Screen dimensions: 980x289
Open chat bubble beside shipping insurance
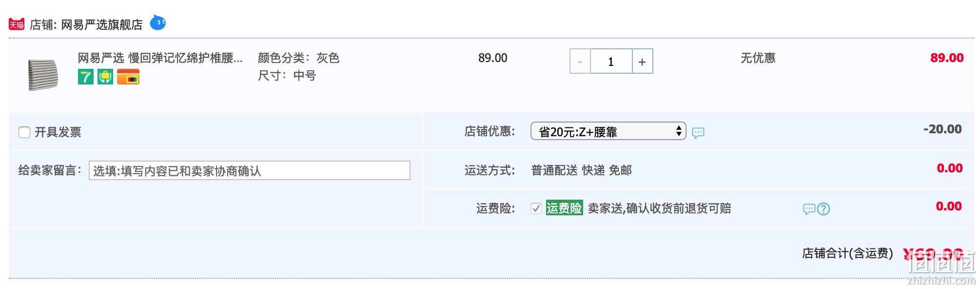(x=809, y=209)
